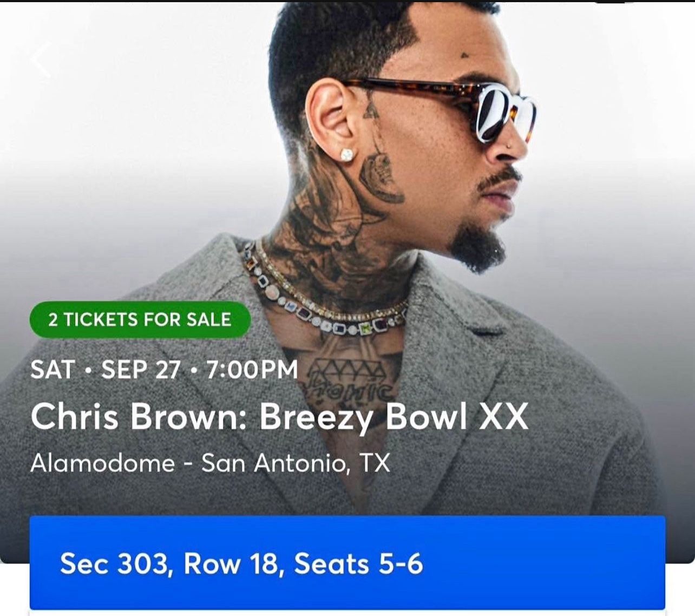Click the Seats 5-6 text

[358, 563]
